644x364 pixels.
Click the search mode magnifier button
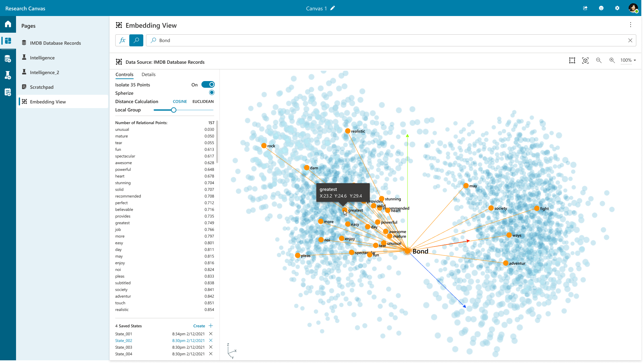click(136, 40)
